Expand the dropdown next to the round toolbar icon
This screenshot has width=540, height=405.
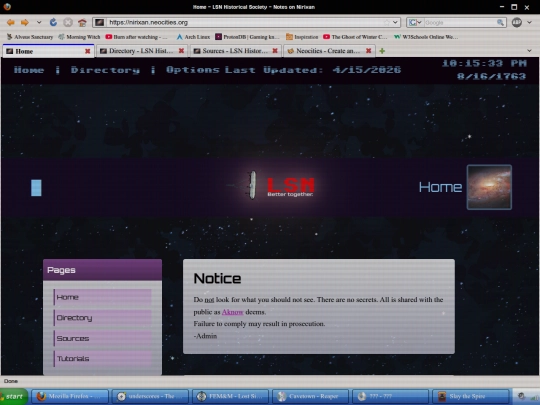tap(529, 22)
